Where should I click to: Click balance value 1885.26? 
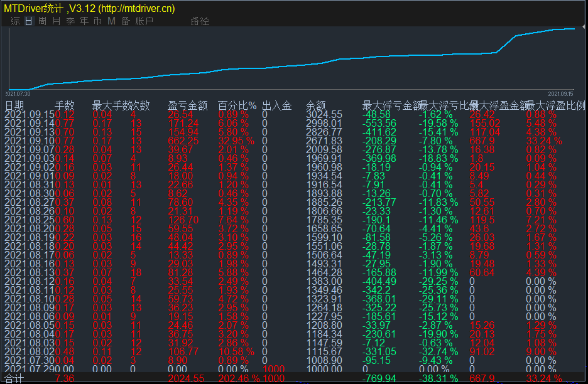click(324, 202)
